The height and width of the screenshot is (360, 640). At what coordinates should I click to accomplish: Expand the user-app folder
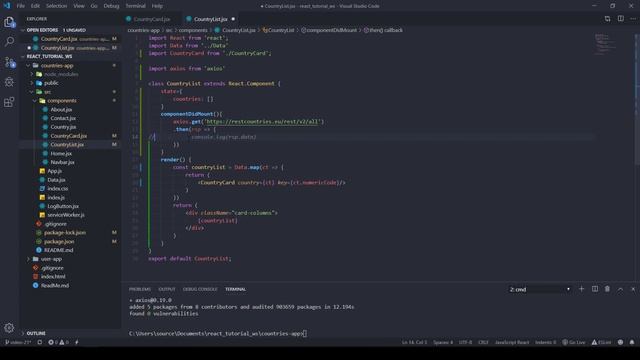pos(51,259)
